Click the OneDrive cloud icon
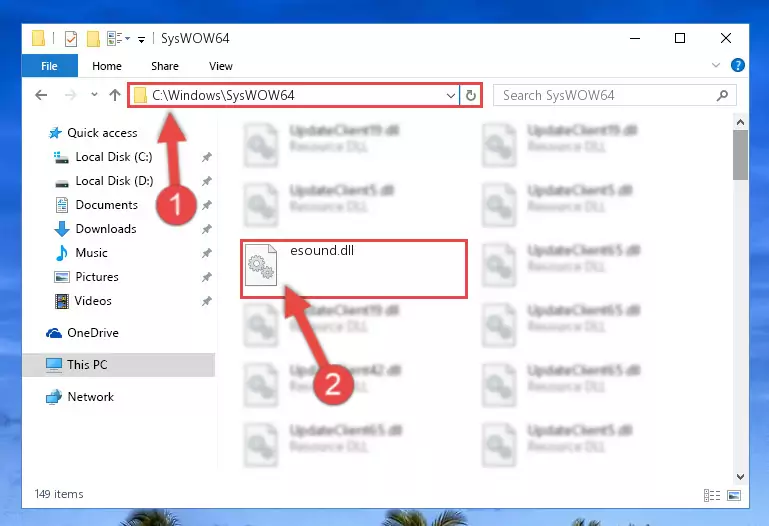769x526 pixels. (x=54, y=333)
